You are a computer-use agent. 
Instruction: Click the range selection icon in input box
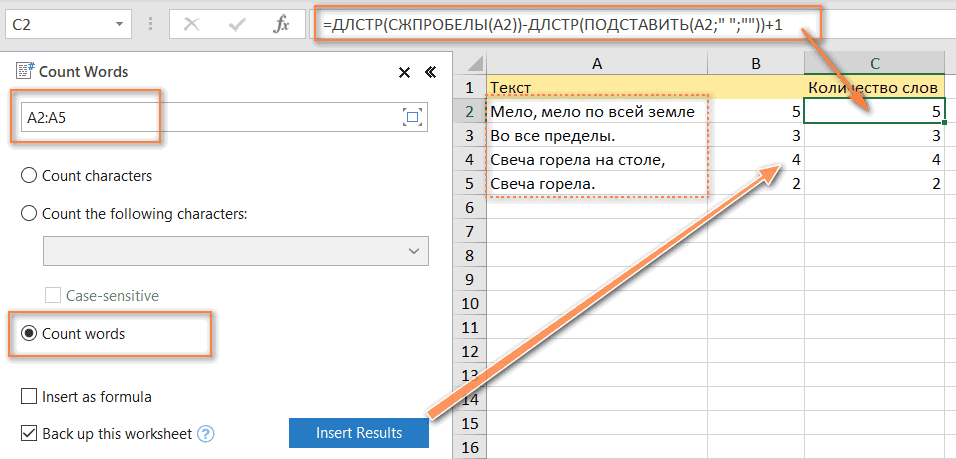pyautogui.click(x=411, y=117)
